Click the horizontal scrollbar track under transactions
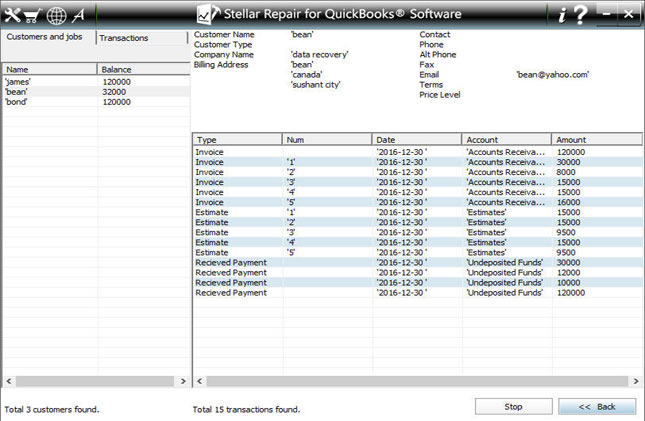This screenshot has height=421, width=645. 418,381
